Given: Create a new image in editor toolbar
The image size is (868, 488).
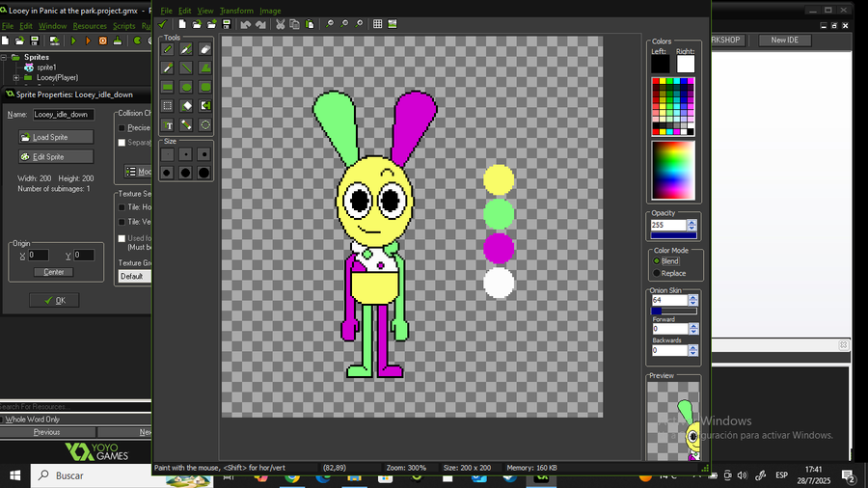Looking at the screenshot, I should 182,24.
